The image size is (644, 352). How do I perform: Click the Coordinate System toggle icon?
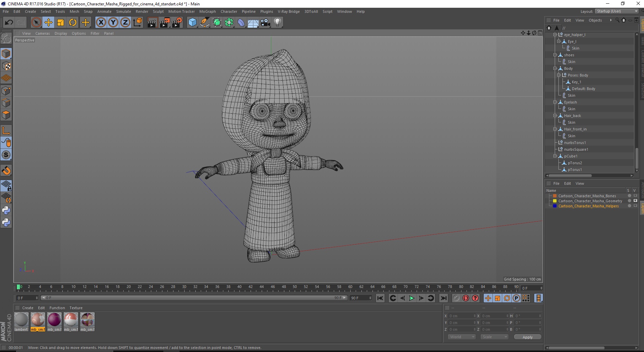[x=137, y=23]
